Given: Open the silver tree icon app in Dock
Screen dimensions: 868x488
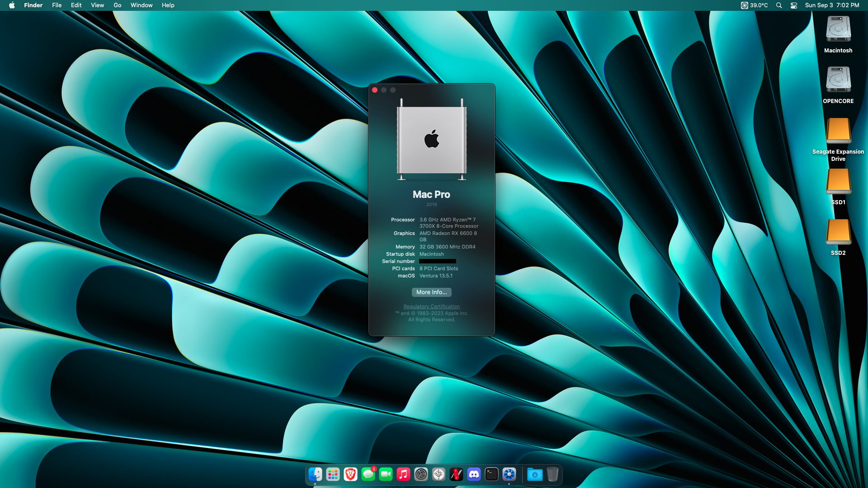Looking at the screenshot, I should [439, 474].
